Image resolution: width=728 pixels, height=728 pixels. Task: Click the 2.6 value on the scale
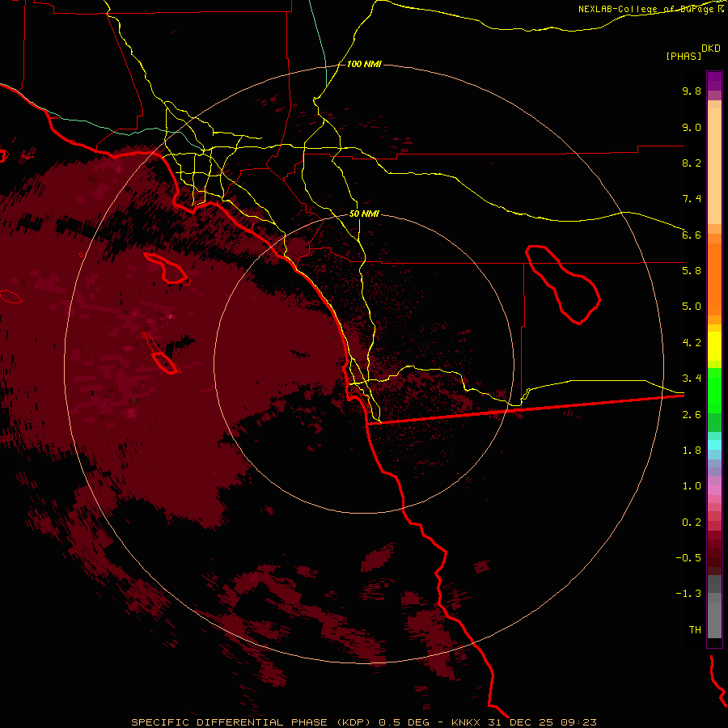(692, 415)
